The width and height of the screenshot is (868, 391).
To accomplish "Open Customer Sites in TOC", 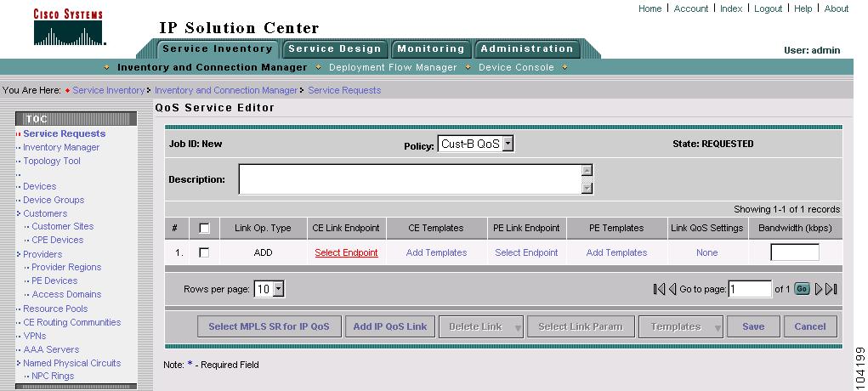I will point(63,226).
